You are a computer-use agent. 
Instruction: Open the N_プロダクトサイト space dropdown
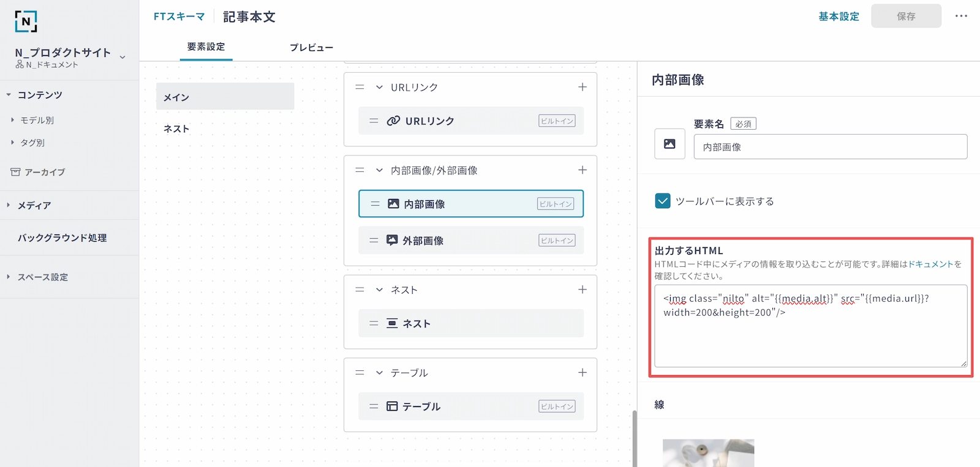tap(123, 57)
